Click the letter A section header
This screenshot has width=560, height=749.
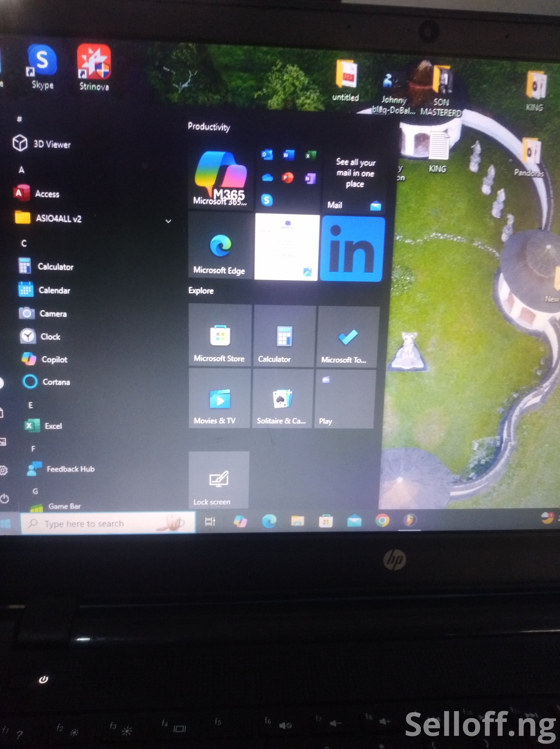coord(21,170)
